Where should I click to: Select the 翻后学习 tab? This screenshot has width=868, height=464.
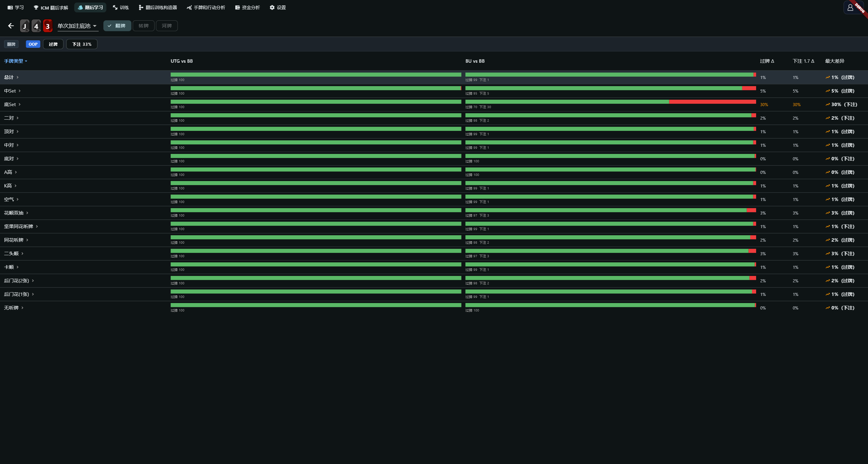click(x=90, y=7)
